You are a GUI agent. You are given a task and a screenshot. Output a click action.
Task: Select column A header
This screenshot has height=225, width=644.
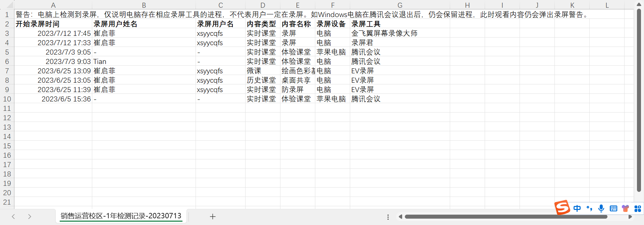(53, 5)
